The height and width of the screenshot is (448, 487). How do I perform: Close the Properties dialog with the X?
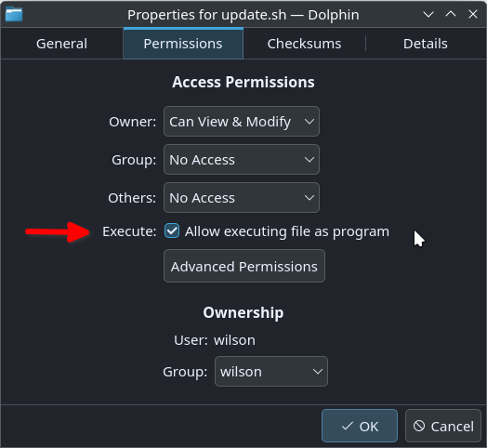[473, 14]
